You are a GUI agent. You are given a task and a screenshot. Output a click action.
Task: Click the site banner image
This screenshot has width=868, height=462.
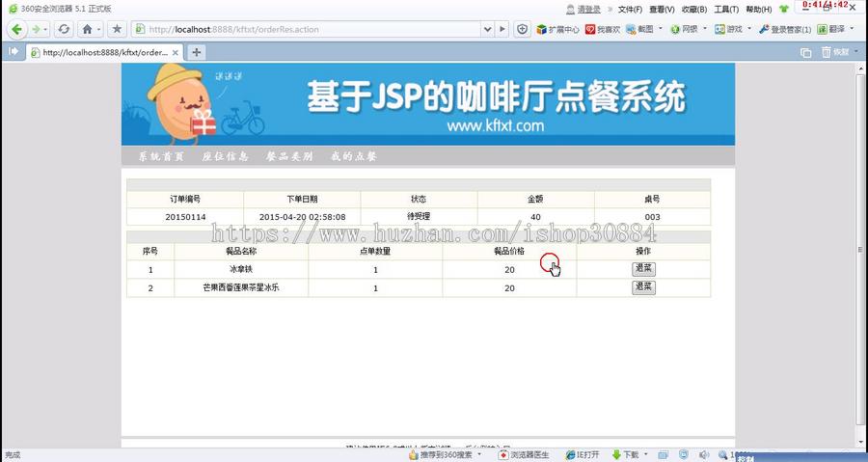pyautogui.click(x=428, y=104)
